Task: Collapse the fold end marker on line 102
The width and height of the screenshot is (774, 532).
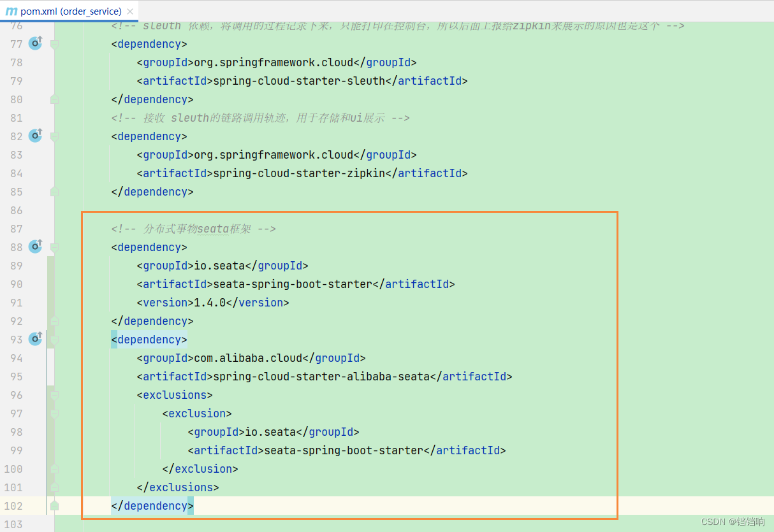Action: click(x=54, y=505)
